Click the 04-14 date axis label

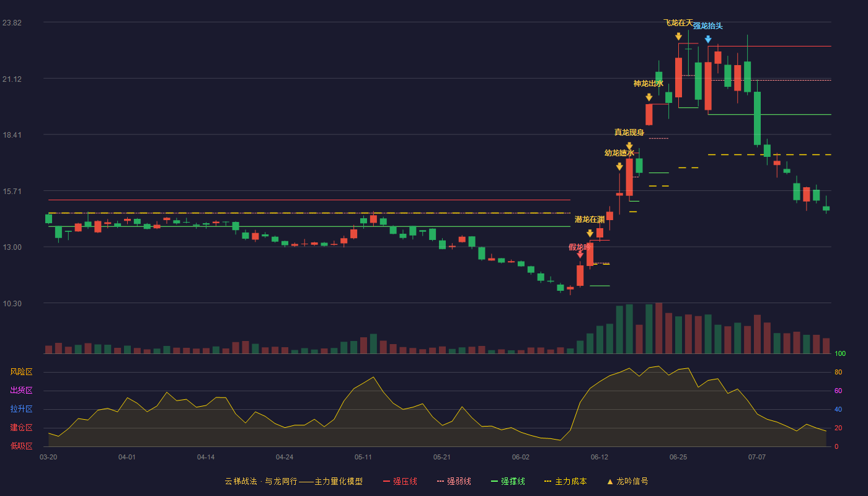[206, 457]
